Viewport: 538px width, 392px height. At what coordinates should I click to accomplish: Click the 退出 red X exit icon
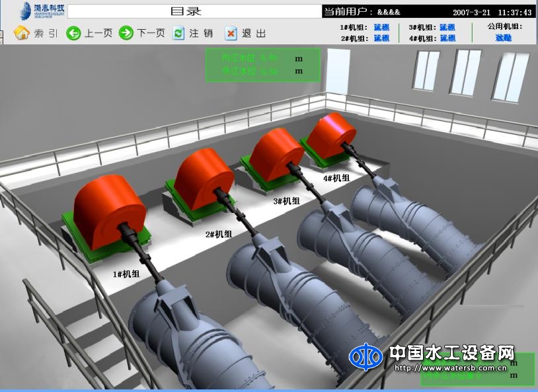pyautogui.click(x=230, y=32)
